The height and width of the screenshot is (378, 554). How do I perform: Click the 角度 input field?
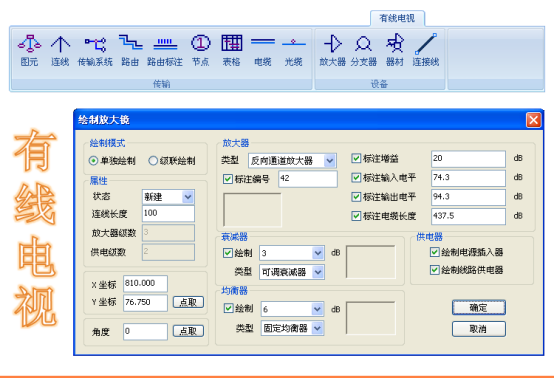pyautogui.click(x=145, y=332)
